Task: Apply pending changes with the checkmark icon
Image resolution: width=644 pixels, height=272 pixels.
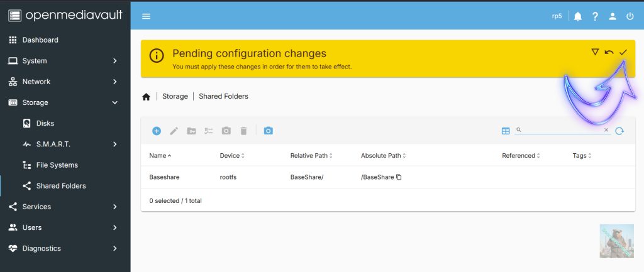Action: tap(623, 52)
